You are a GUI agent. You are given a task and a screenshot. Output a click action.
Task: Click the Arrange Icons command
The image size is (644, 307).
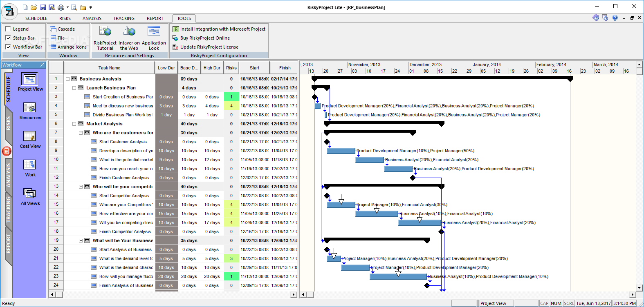pos(68,47)
